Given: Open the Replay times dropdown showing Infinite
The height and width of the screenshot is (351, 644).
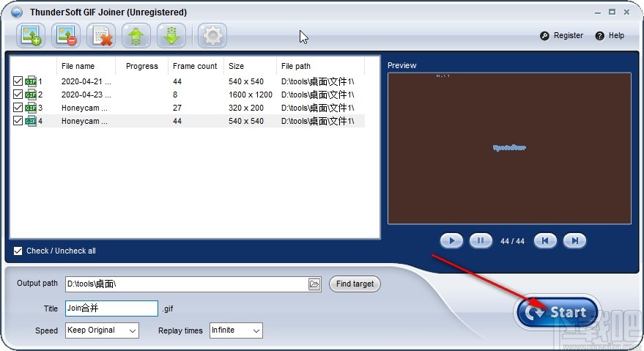Looking at the screenshot, I should tap(236, 330).
